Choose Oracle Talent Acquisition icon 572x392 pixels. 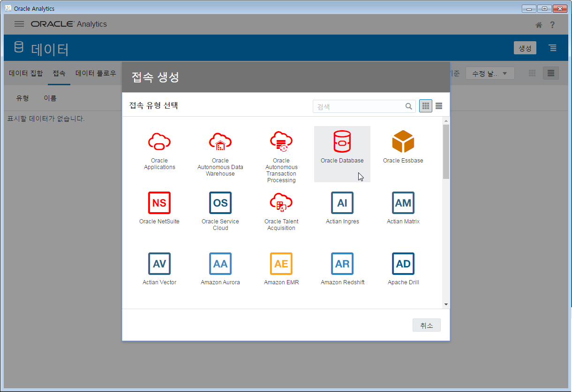click(281, 203)
